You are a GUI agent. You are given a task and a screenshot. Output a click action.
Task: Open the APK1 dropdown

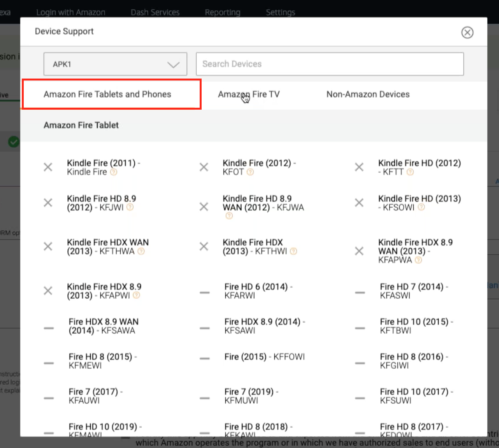(x=115, y=64)
